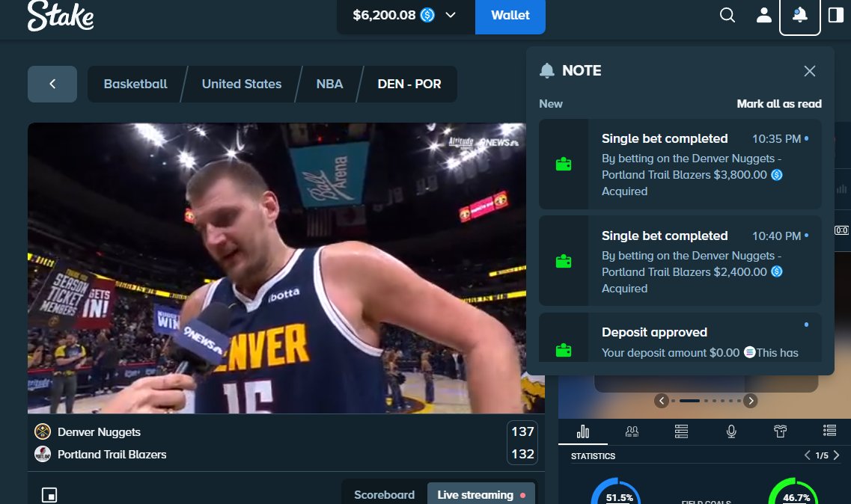Open the lineups jersey tab icon
Viewport: 851px width, 504px height.
pyautogui.click(x=780, y=431)
